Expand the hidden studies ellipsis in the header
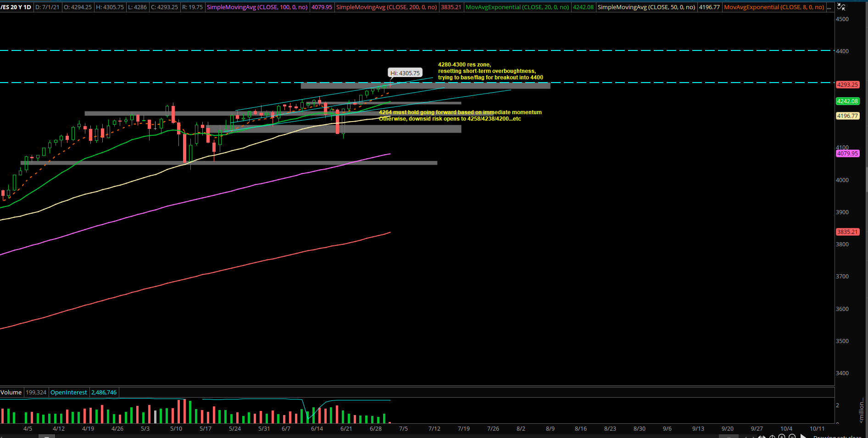The height and width of the screenshot is (438, 868). 829,7
